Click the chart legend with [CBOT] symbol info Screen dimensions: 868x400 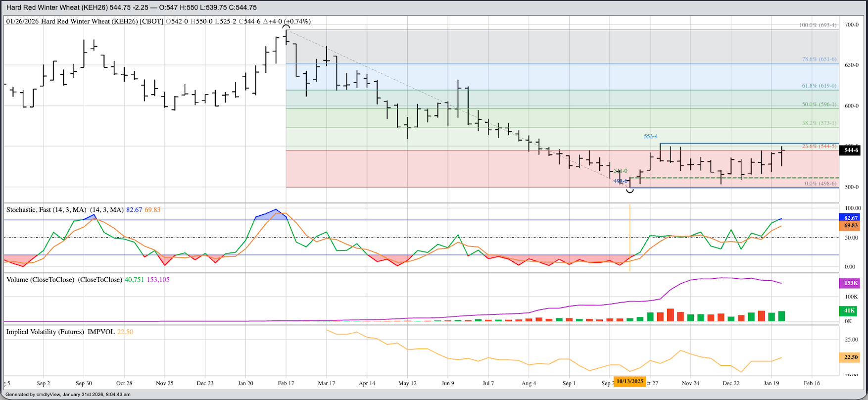(x=158, y=21)
